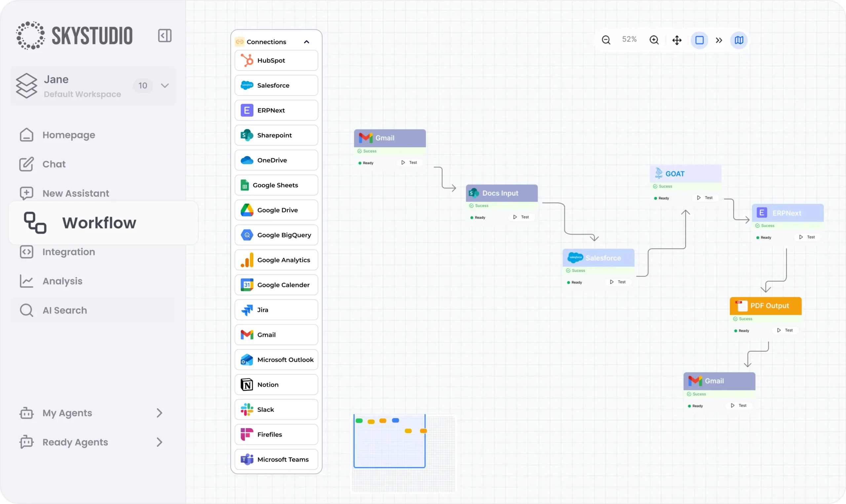Screen dimensions: 846x504
Task: Click Test on the PDF Output node
Action: pos(785,330)
